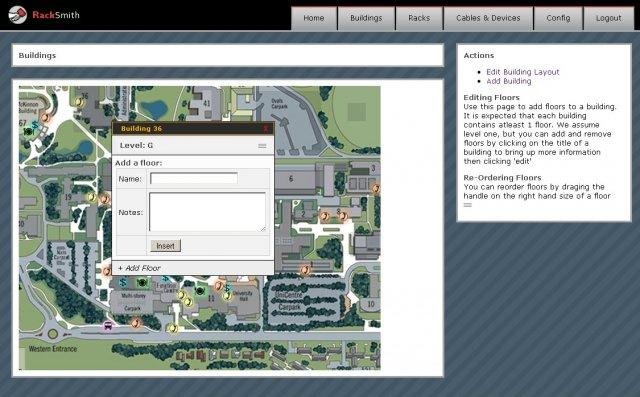
Task: Click the Insert button
Action: click(x=165, y=246)
